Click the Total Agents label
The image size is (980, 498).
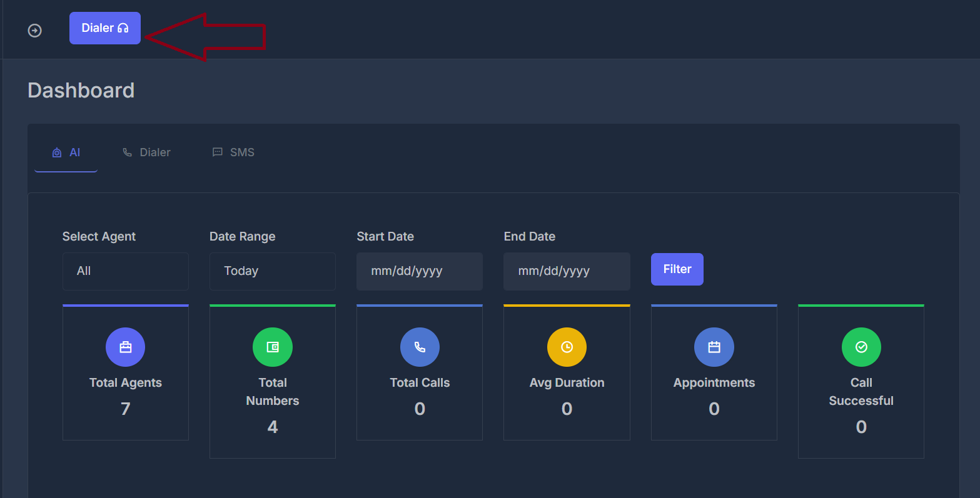click(126, 383)
